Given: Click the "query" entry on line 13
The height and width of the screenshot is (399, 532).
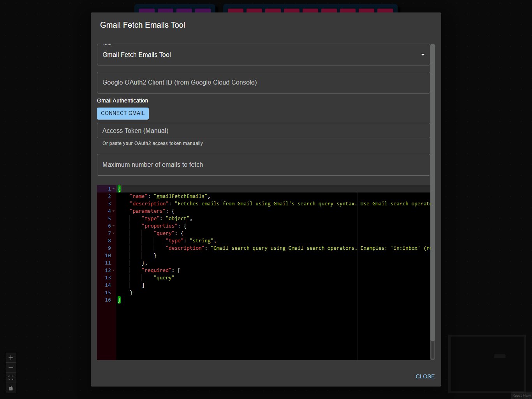Looking at the screenshot, I should (x=164, y=278).
